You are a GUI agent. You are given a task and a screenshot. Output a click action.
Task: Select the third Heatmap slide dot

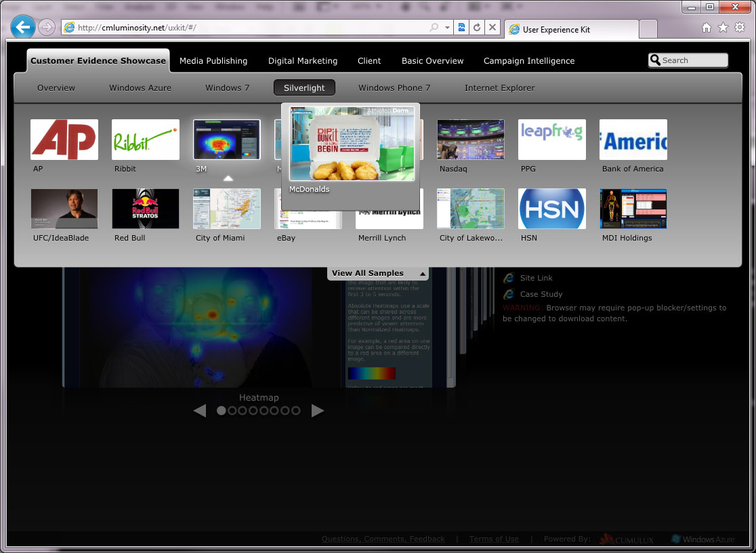pos(243,411)
